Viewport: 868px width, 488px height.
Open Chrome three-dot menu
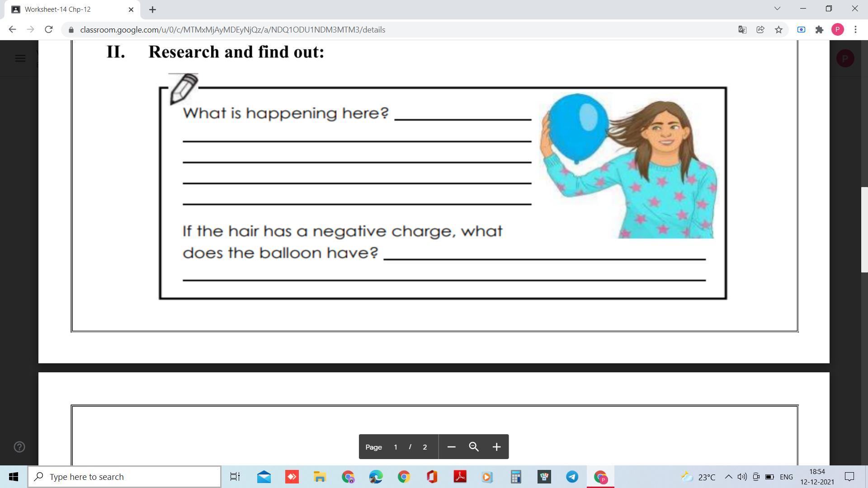click(x=855, y=30)
